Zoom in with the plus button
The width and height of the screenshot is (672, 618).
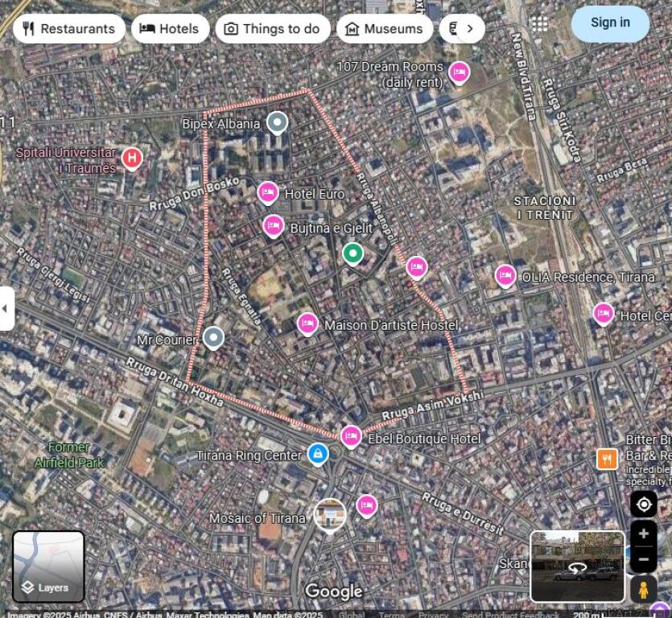tap(644, 534)
